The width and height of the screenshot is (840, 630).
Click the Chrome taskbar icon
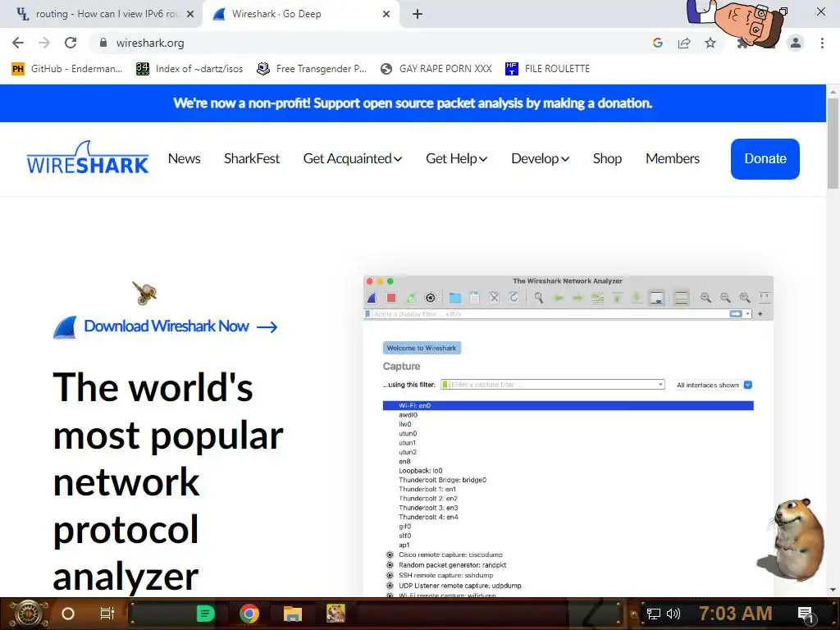point(249,614)
